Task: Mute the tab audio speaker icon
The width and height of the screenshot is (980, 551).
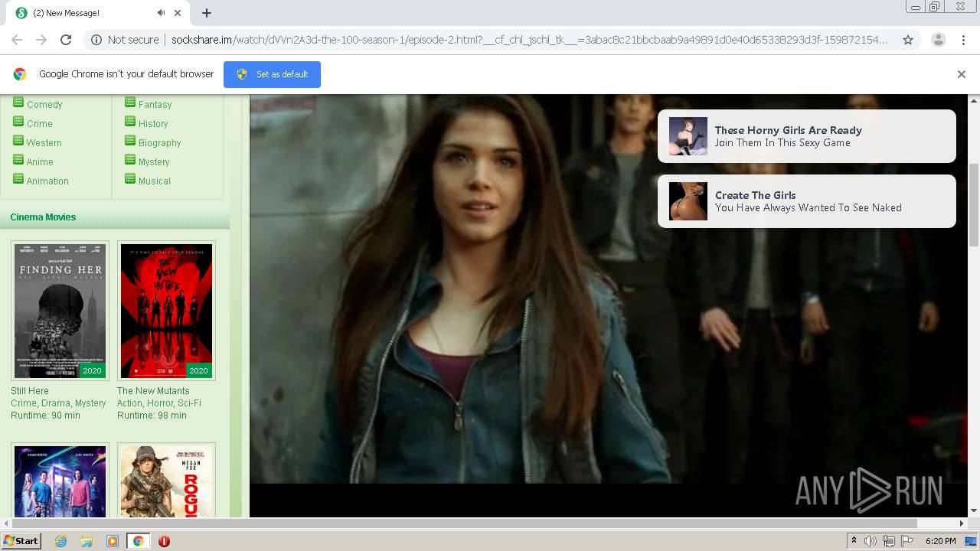Action: pos(161,13)
